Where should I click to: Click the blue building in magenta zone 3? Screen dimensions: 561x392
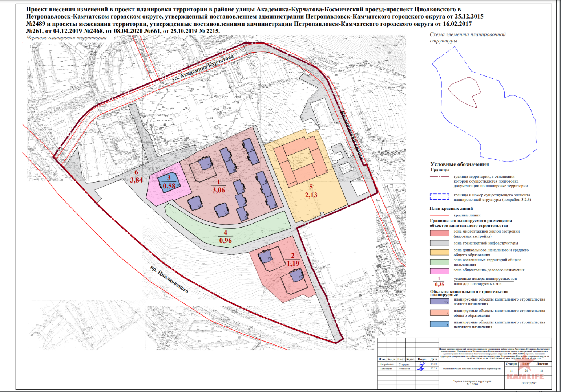tap(169, 182)
